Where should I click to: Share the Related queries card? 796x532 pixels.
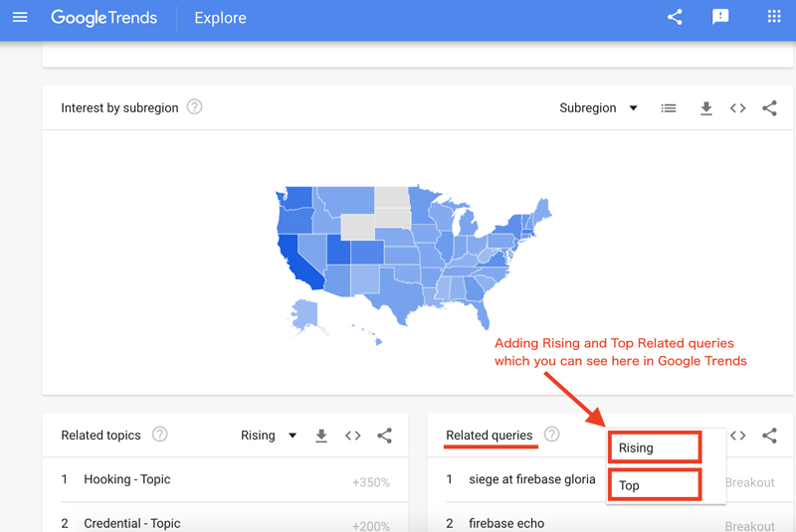click(x=769, y=436)
